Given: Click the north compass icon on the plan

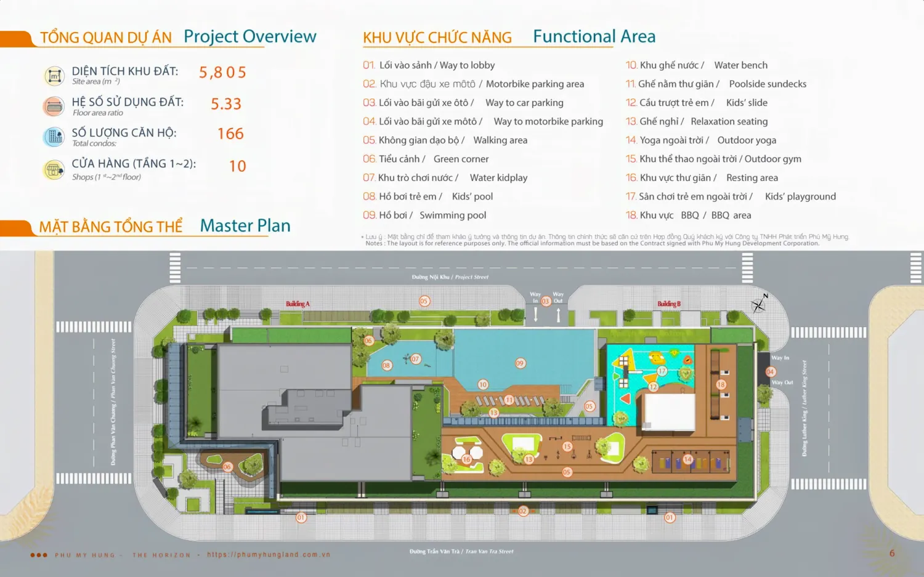Looking at the screenshot, I should pyautogui.click(x=760, y=304).
